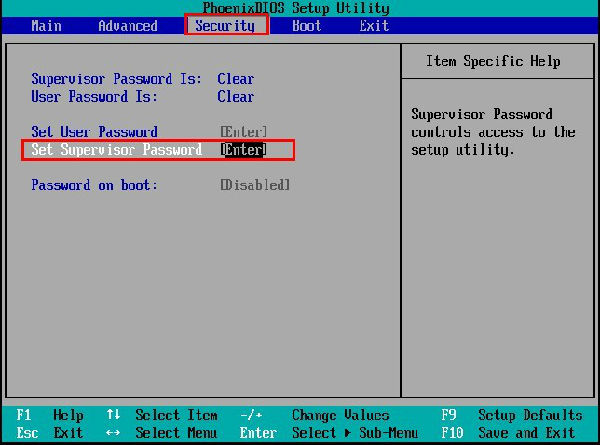This screenshot has height=445, width=600.
Task: Click Enter value beside Set User Password
Action: [x=244, y=132]
